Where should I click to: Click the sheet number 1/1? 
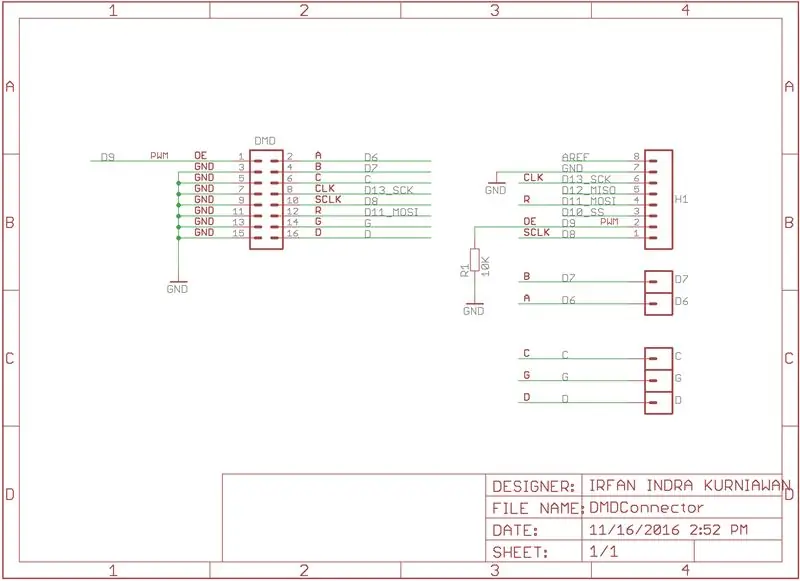coord(603,552)
